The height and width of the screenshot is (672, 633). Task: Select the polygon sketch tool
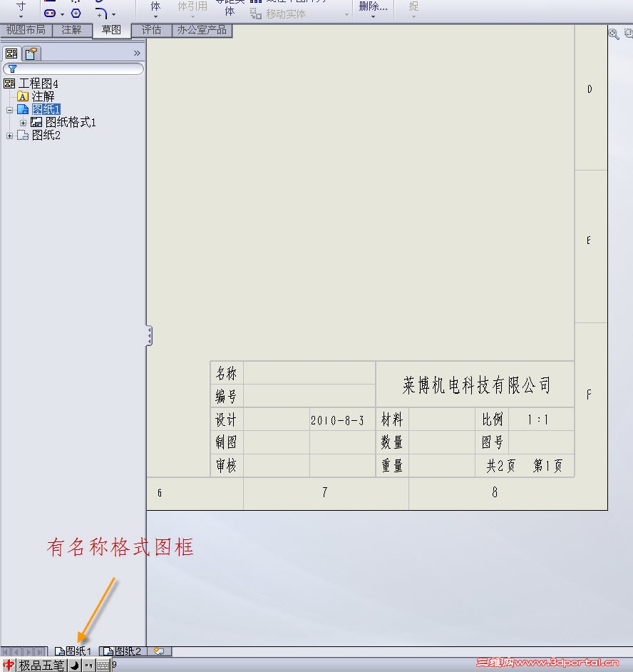pos(76,14)
